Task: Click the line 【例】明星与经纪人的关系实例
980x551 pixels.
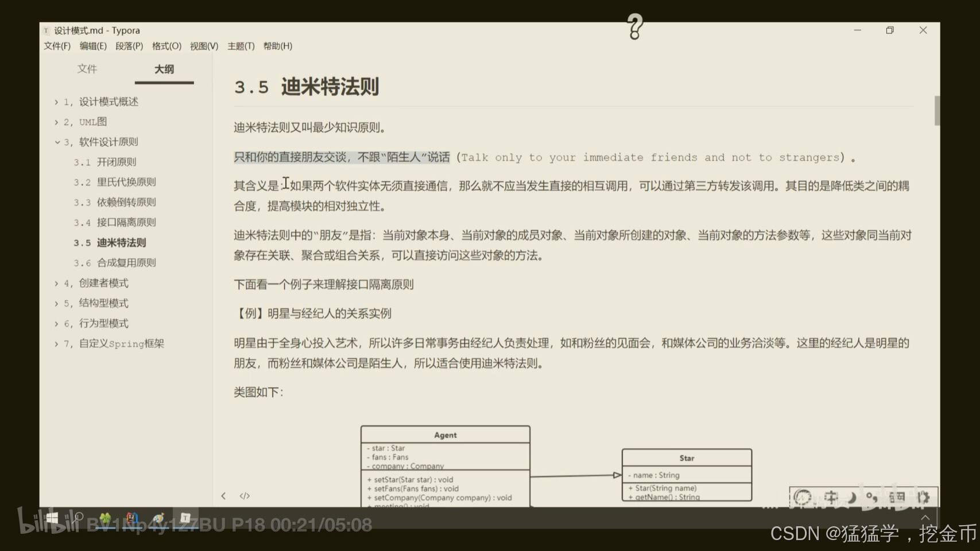Action: [x=312, y=313]
